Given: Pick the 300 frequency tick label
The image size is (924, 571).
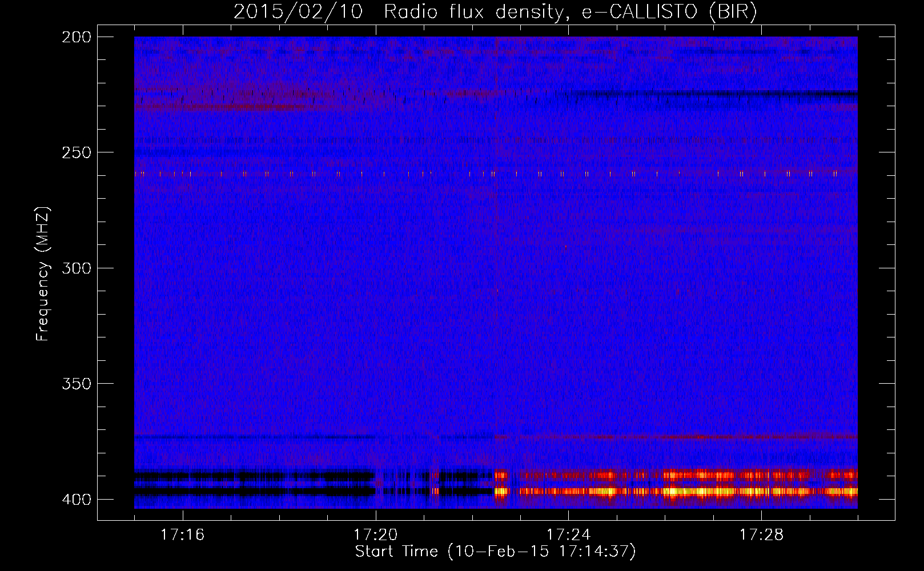Looking at the screenshot, I should coord(76,268).
